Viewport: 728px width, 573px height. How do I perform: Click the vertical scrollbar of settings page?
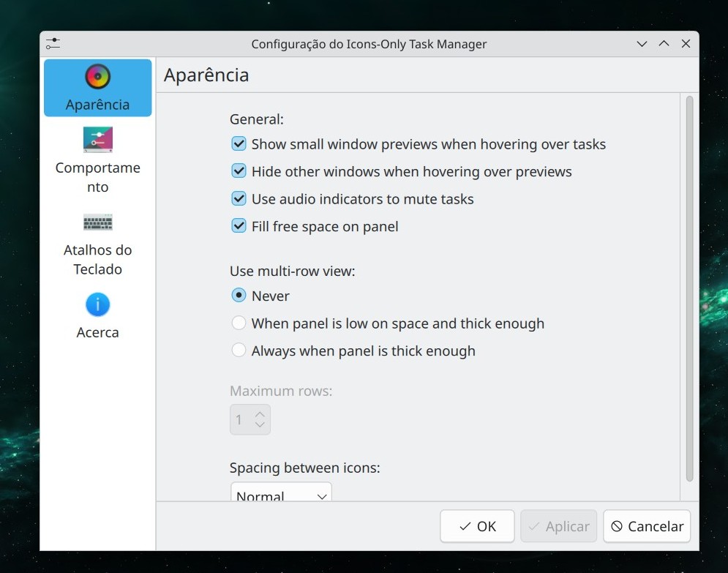click(x=688, y=289)
